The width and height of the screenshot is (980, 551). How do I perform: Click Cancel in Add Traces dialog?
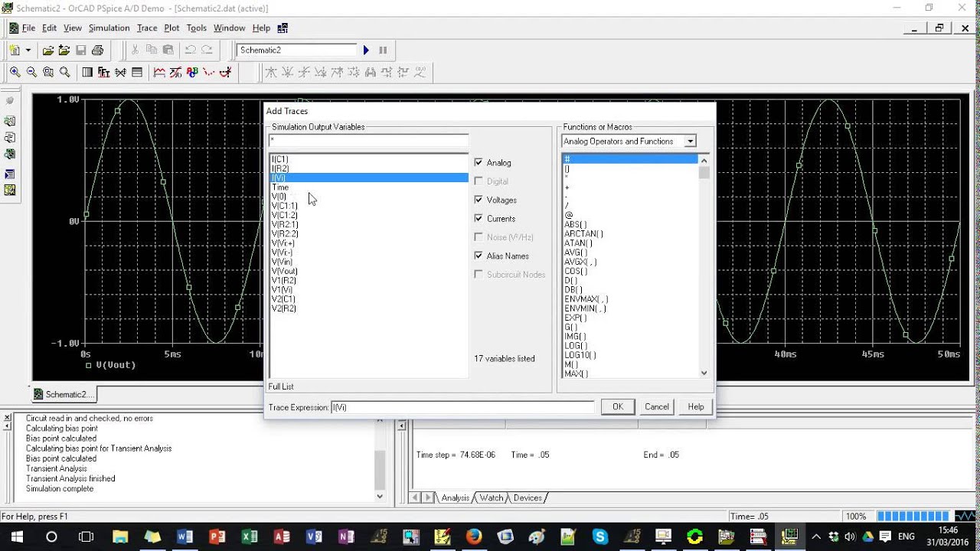pos(657,406)
